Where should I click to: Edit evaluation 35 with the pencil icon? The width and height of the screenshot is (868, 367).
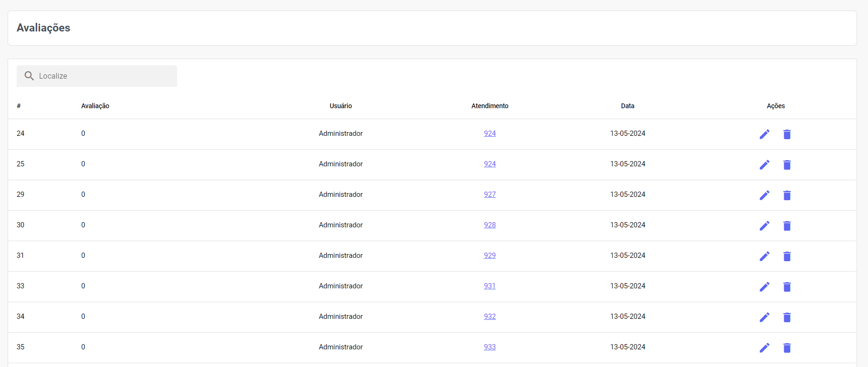(x=764, y=348)
